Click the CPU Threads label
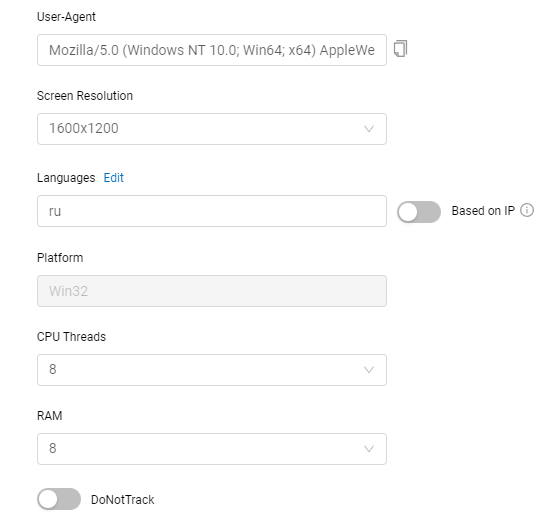 pyautogui.click(x=71, y=337)
